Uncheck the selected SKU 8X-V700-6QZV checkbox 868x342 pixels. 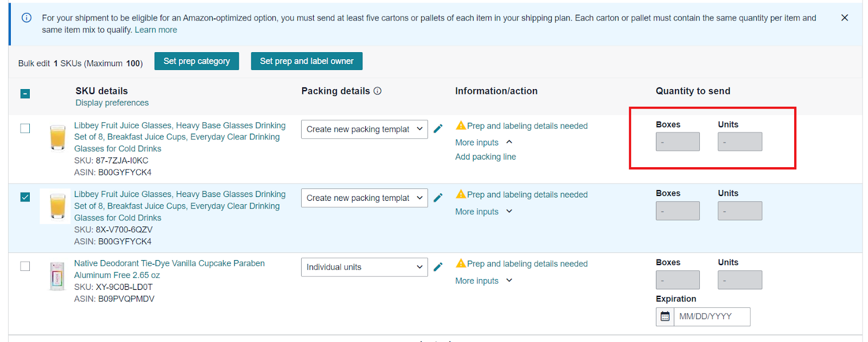click(25, 197)
